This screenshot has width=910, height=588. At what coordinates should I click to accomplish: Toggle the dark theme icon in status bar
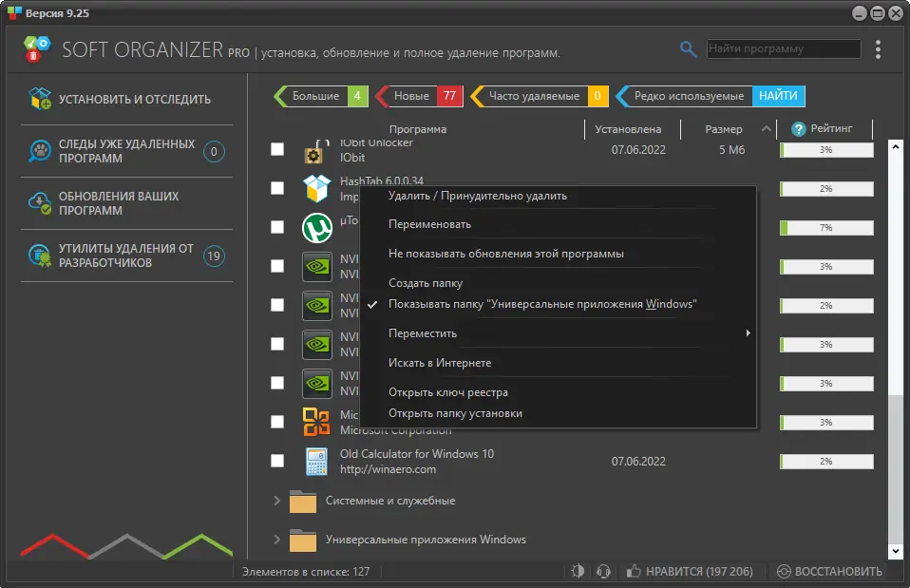tap(578, 571)
